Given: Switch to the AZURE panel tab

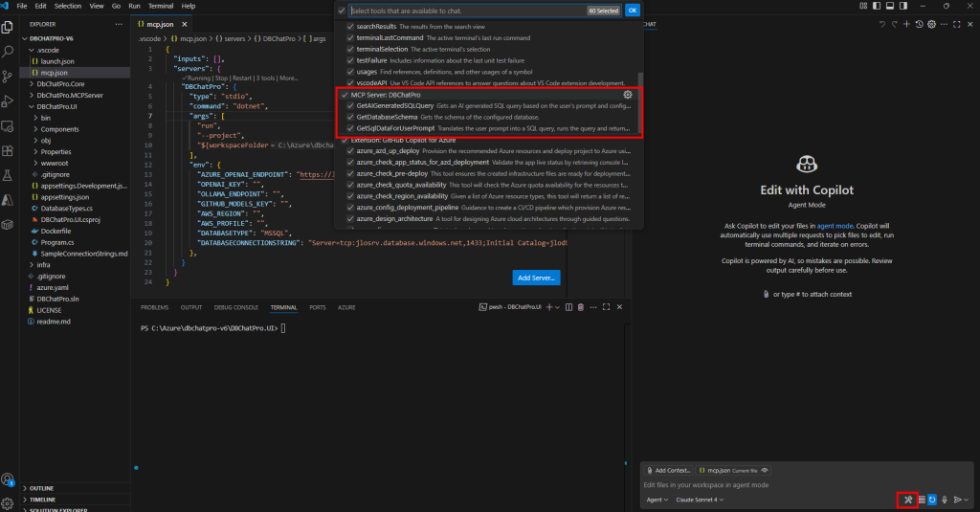Looking at the screenshot, I should [x=346, y=307].
